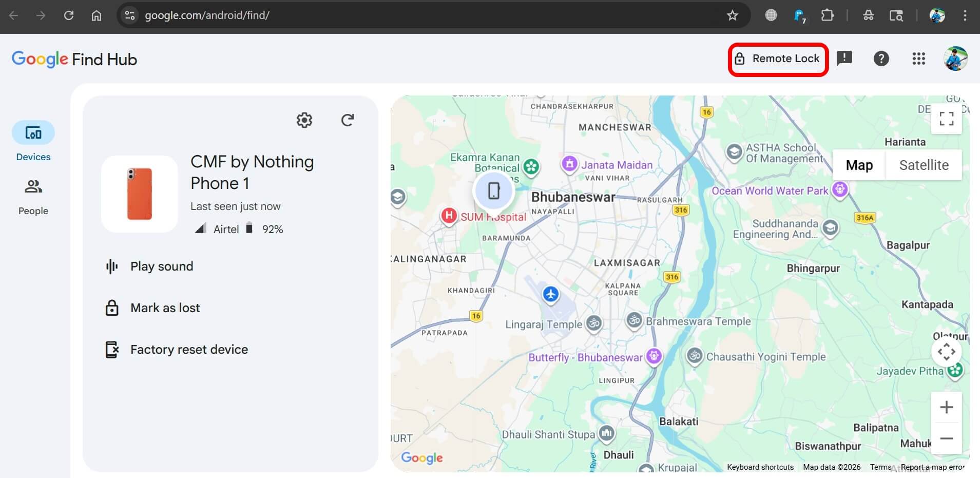Select the Dhauli Shanti Stupa marker
The image size is (980, 478).
point(607,434)
